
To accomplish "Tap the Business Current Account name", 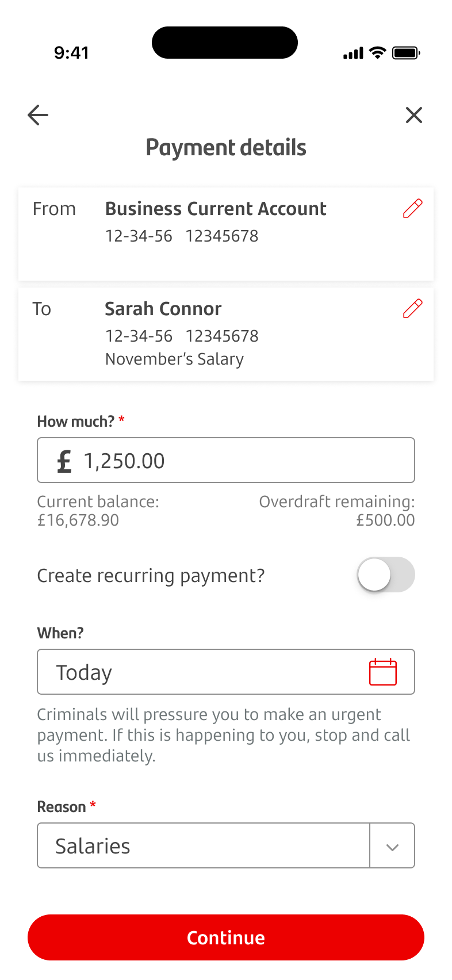I will [x=216, y=209].
